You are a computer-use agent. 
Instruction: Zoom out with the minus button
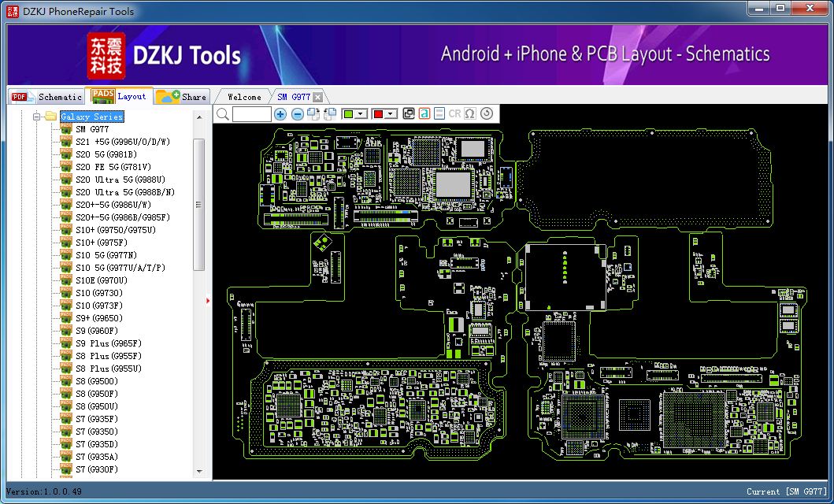coord(298,113)
